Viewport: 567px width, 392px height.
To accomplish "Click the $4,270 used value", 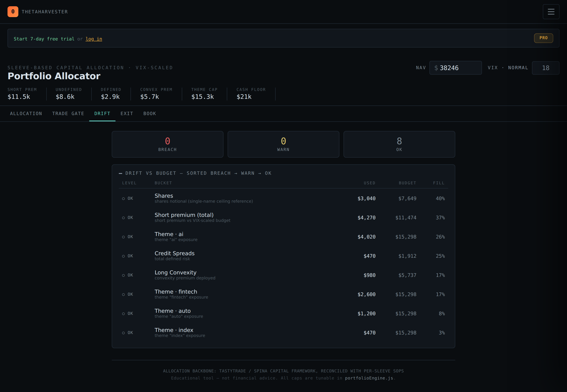I will click(x=366, y=218).
